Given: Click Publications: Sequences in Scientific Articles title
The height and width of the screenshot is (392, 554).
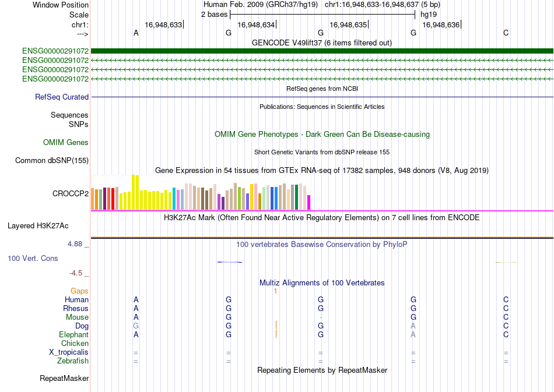Looking at the screenshot, I should coord(322,107).
